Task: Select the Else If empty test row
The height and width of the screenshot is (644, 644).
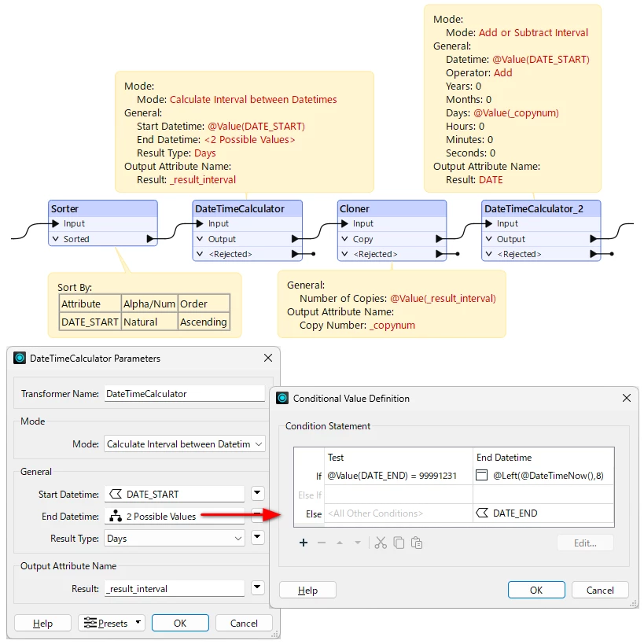Action: click(x=399, y=495)
